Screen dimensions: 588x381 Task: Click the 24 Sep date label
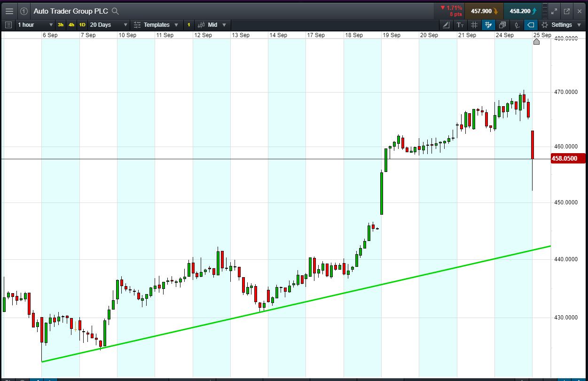[x=505, y=35]
